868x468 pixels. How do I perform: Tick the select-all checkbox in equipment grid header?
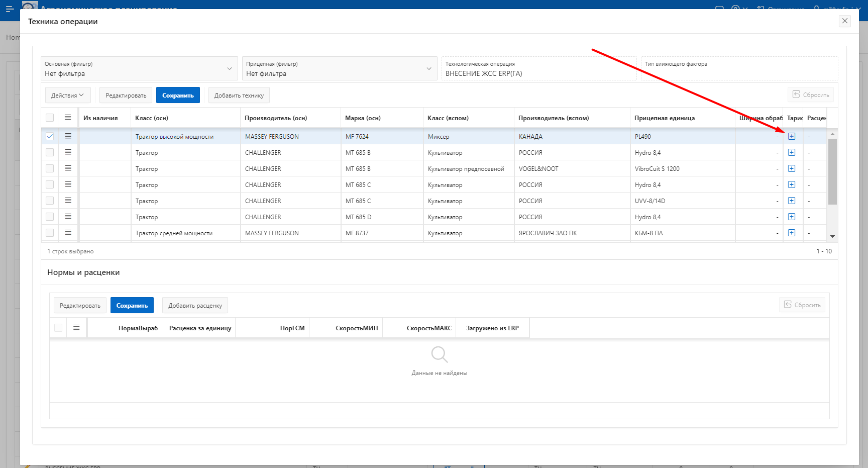pyautogui.click(x=50, y=118)
